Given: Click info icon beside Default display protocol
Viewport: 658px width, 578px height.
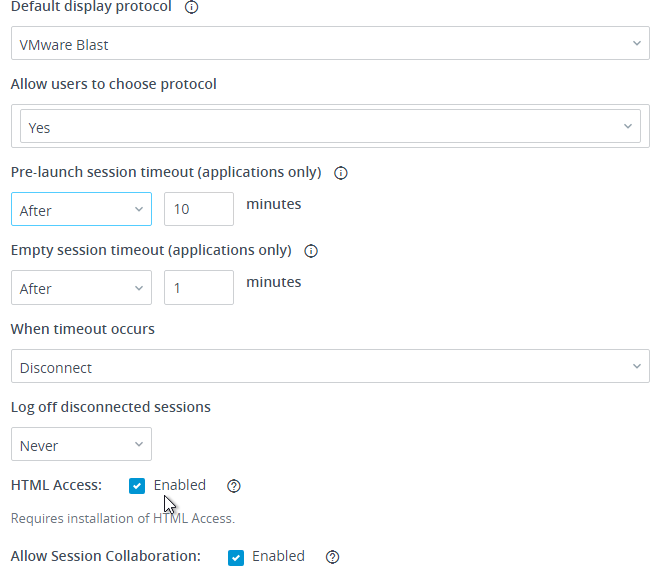Looking at the screenshot, I should pyautogui.click(x=191, y=7).
